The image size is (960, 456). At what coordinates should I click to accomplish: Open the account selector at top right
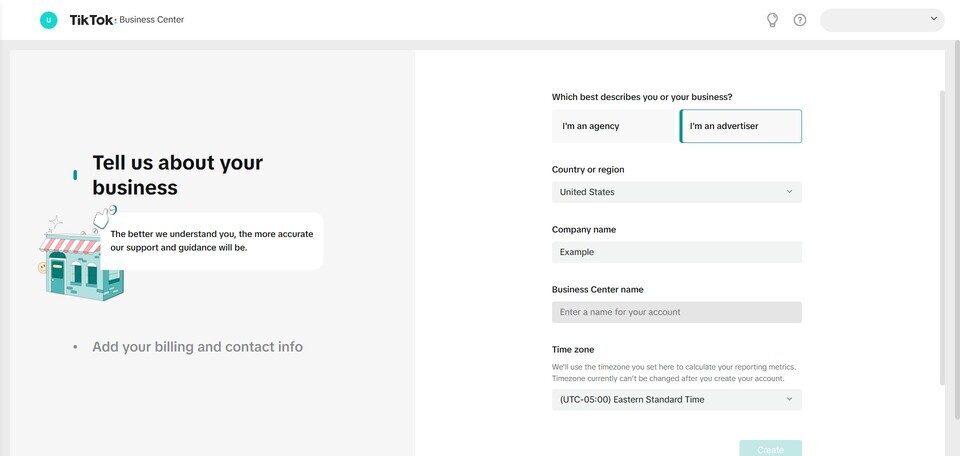(x=880, y=20)
